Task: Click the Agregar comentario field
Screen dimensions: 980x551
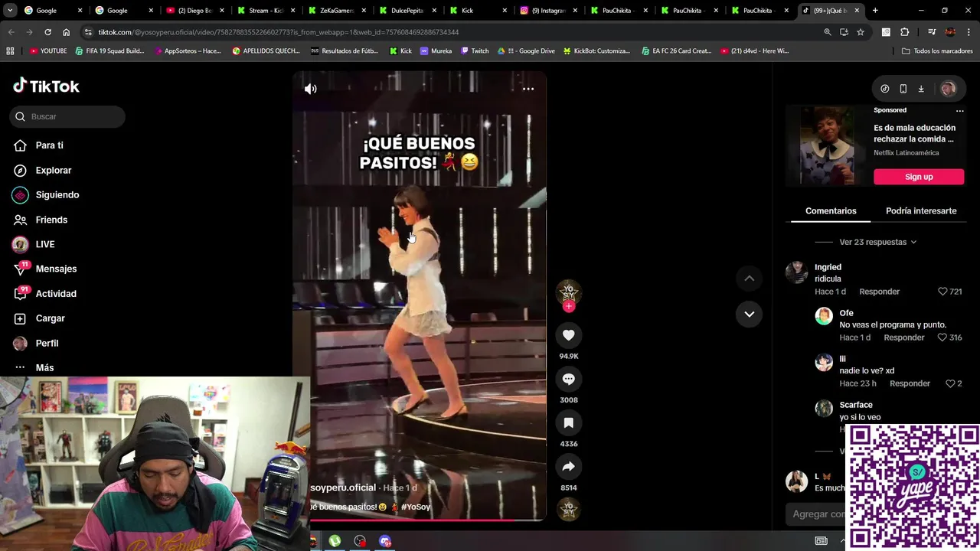Action: 819,514
